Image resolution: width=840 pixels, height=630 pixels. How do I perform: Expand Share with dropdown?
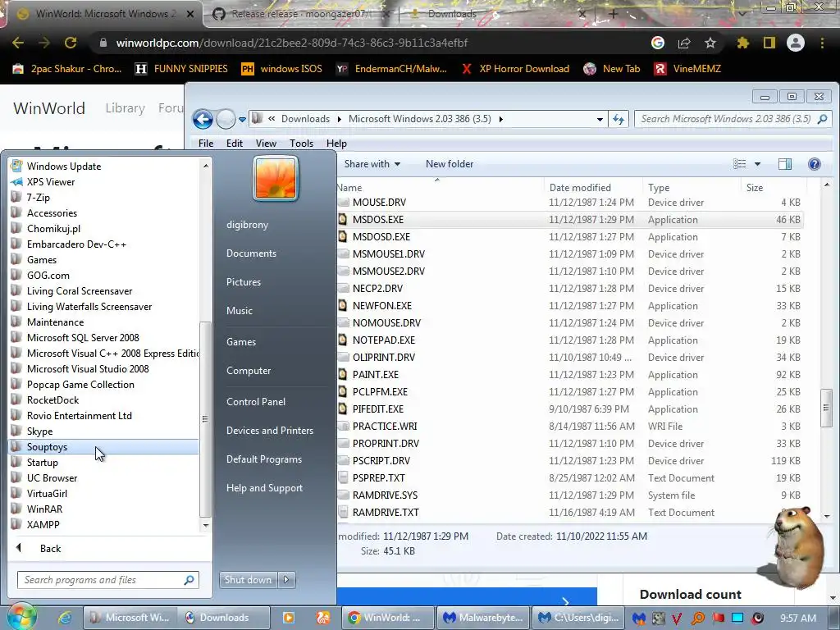click(372, 164)
